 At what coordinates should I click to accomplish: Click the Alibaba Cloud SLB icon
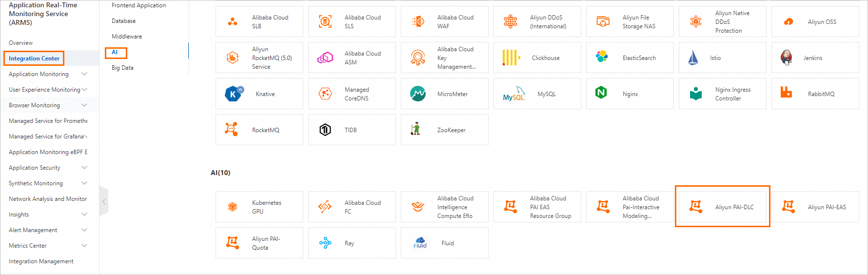(x=233, y=21)
